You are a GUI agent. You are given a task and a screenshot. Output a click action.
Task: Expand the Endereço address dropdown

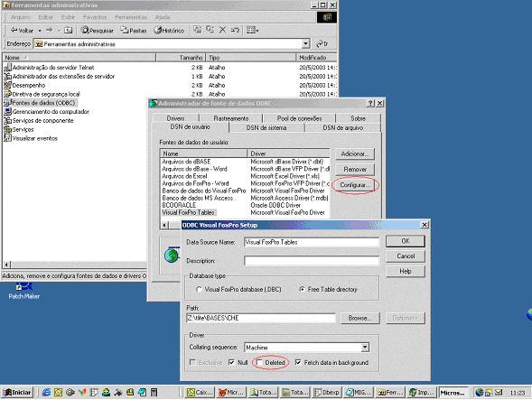[x=305, y=43]
